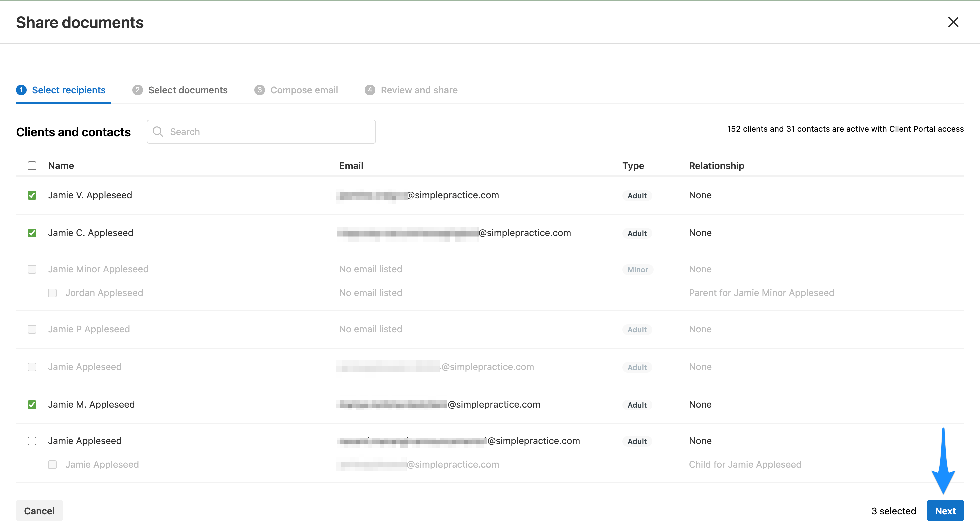Image resolution: width=980 pixels, height=532 pixels.
Task: Click the Adult badge for Jamie C. Appleseed
Action: (x=637, y=233)
